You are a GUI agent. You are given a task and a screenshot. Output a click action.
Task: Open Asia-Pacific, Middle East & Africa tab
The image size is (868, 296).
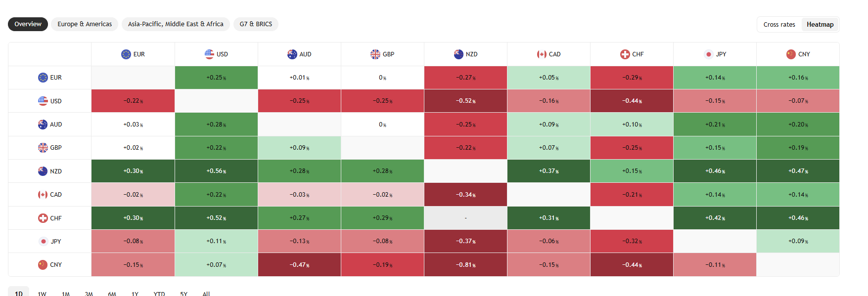coord(176,24)
